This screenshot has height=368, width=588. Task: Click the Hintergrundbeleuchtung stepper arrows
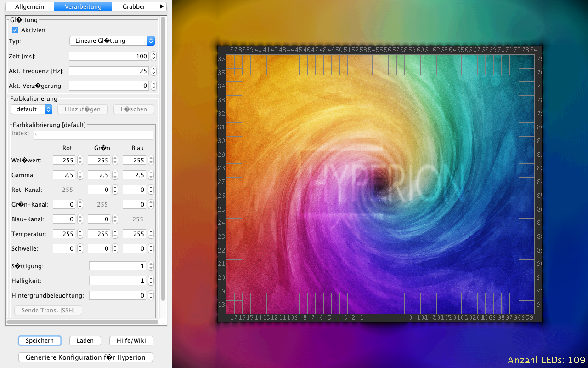[150, 295]
